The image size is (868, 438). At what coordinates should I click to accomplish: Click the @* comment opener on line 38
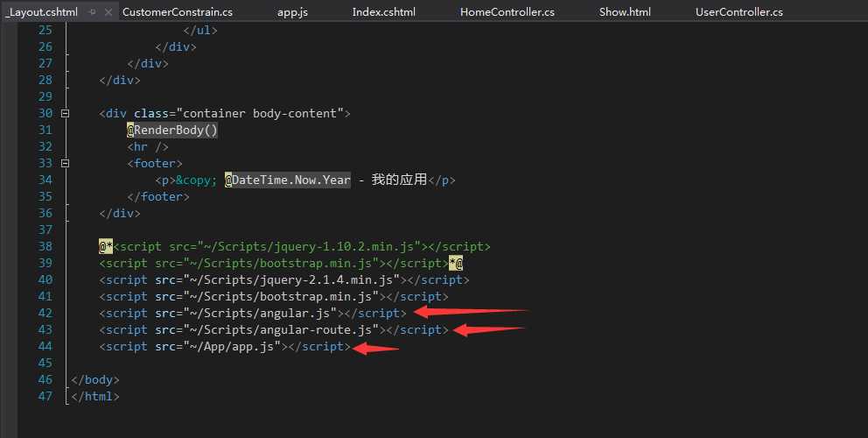(x=106, y=246)
